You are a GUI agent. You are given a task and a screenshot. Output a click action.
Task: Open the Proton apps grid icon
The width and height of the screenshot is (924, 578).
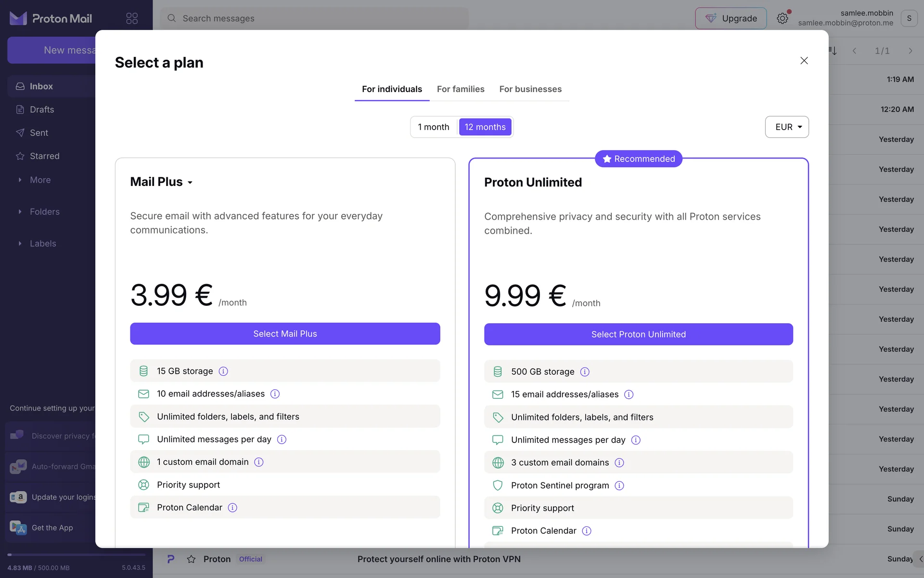[x=132, y=18]
